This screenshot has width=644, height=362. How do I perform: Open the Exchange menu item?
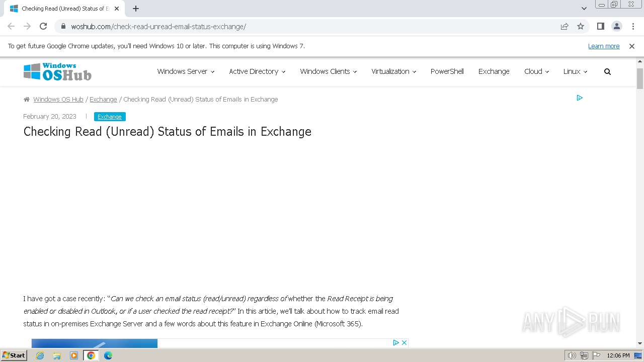(x=494, y=71)
